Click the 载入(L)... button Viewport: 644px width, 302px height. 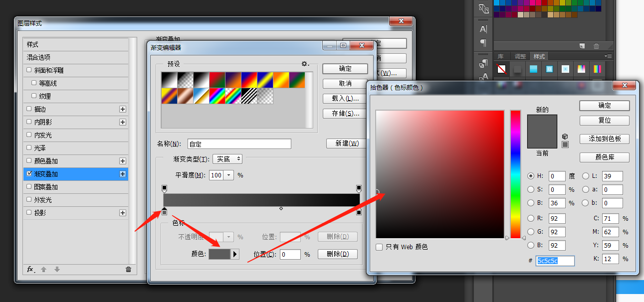point(345,98)
